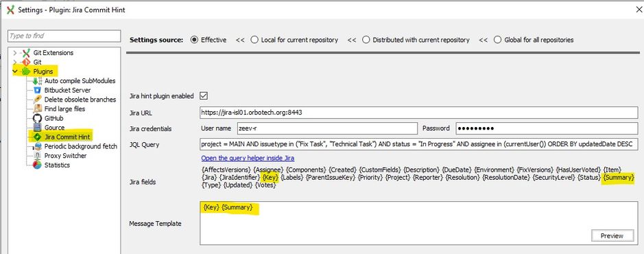Click the {Assignee} field in Jira fields
This screenshot has width=644, height=254.
coord(267,170)
